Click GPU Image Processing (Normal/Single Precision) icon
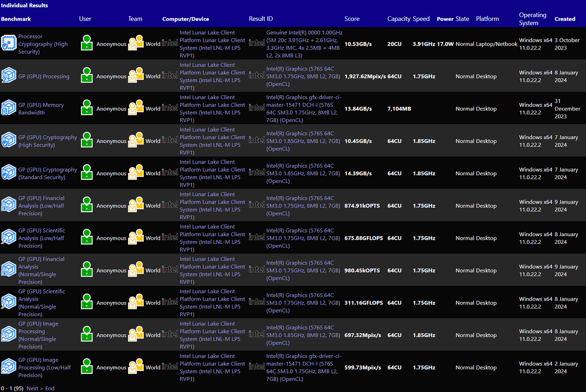Screen dimensions: 586x392 (x=9, y=335)
